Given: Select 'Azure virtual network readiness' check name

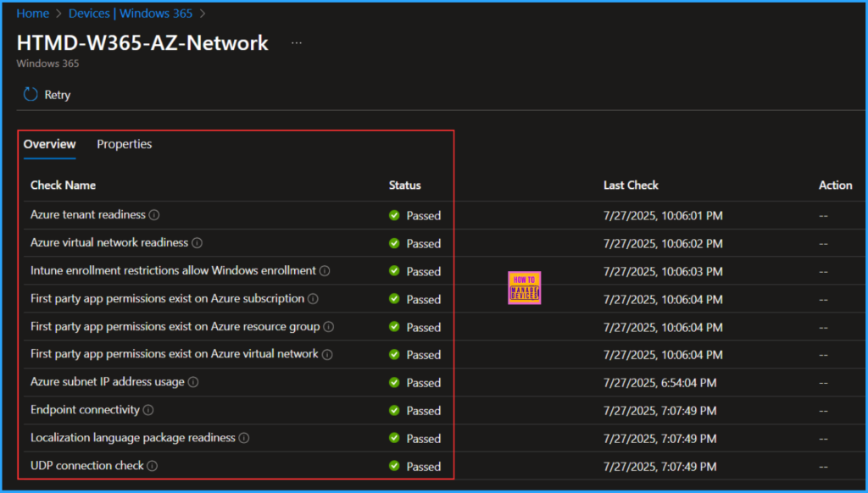Looking at the screenshot, I should click(109, 243).
